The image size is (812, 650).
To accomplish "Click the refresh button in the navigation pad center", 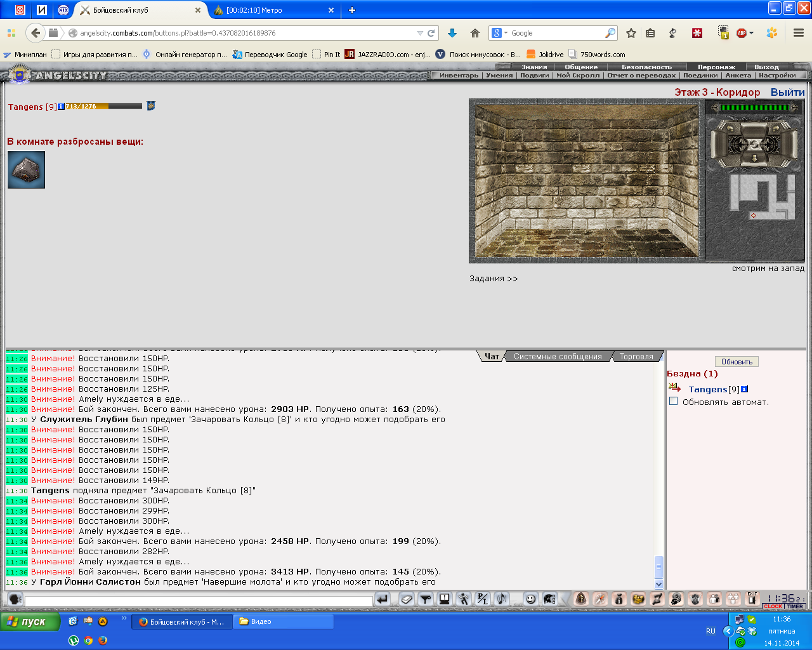I will [754, 145].
